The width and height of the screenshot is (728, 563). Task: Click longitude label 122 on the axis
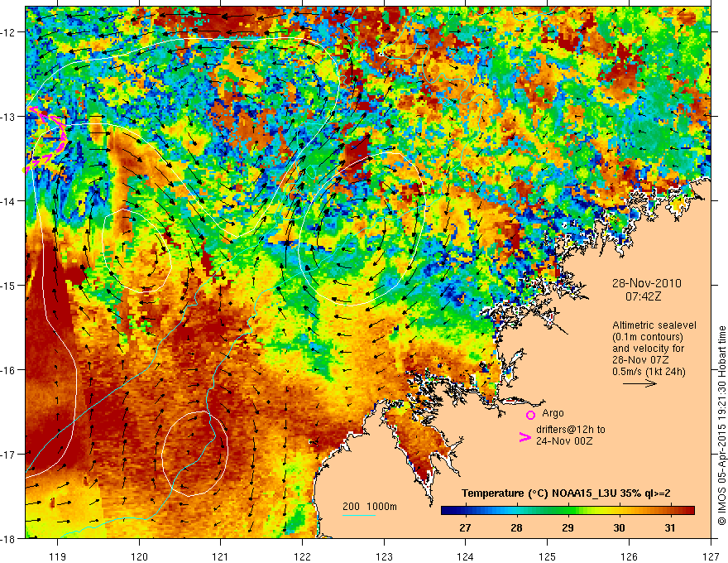[302, 556]
